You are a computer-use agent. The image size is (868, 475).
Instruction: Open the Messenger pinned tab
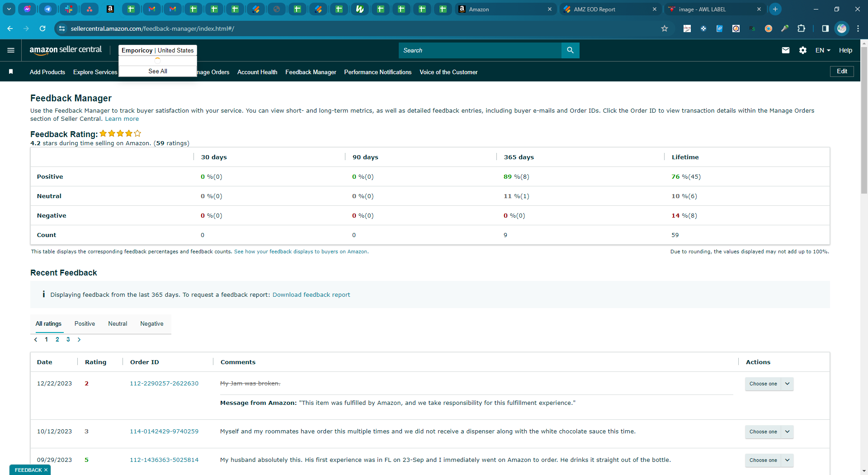pos(27,9)
